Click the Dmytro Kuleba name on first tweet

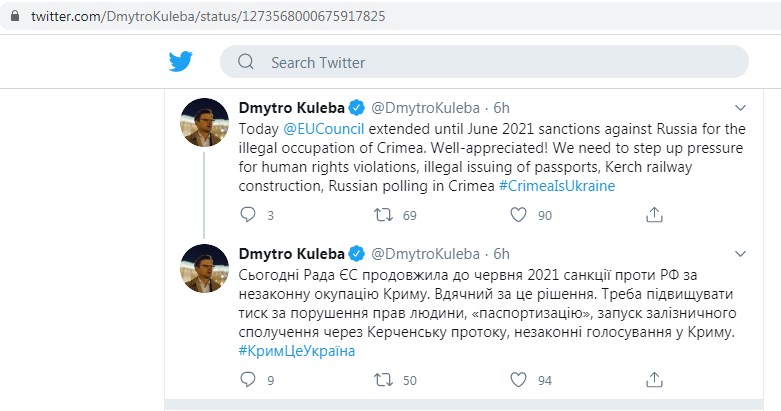pyautogui.click(x=292, y=107)
